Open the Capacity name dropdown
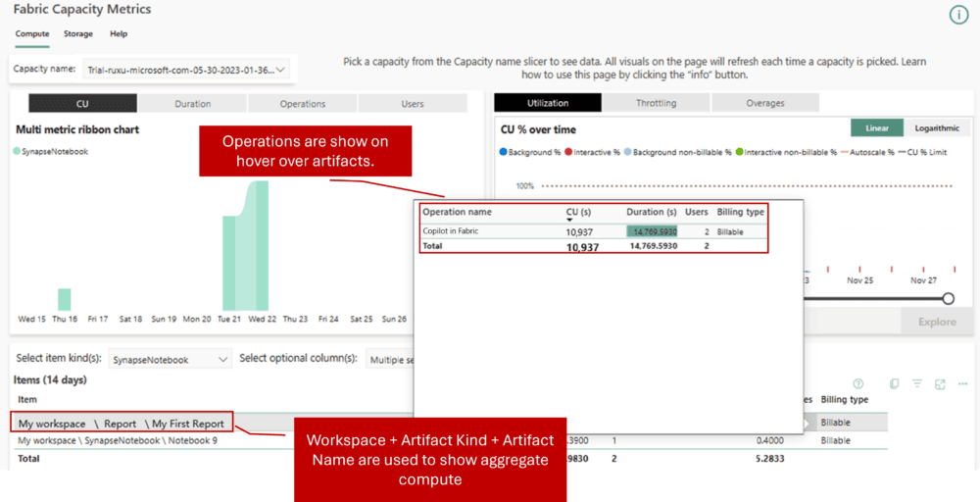 coord(186,70)
